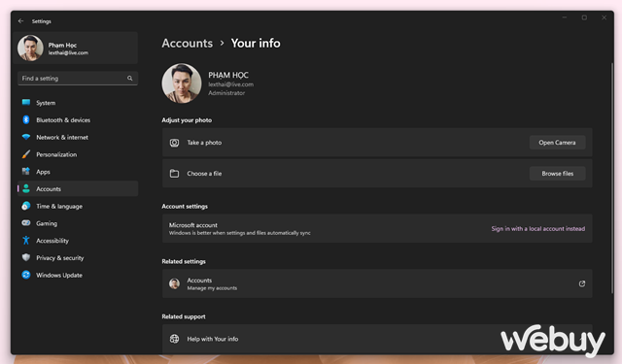Click the Personalization paintbrush icon
Image resolution: width=622 pixels, height=364 pixels.
coord(26,154)
